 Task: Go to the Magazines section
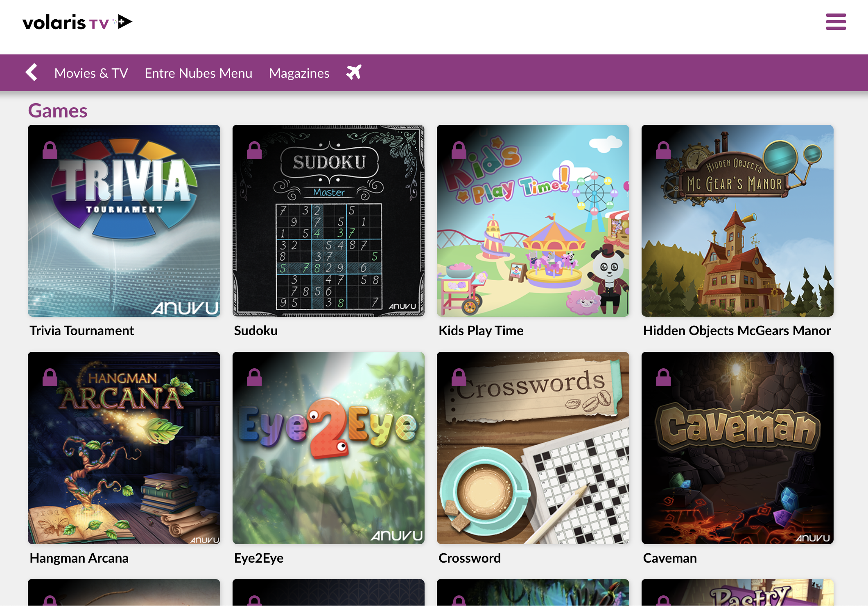(x=299, y=73)
